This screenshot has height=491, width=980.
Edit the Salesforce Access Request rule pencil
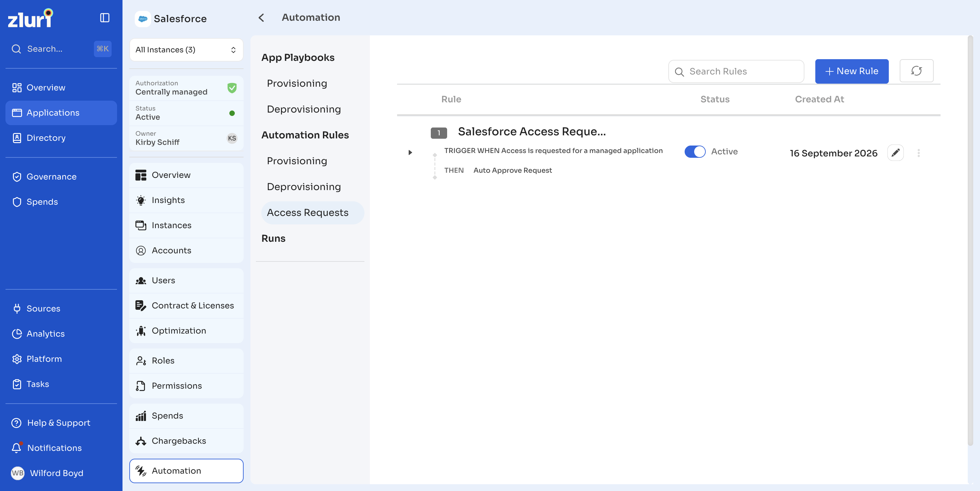click(896, 153)
